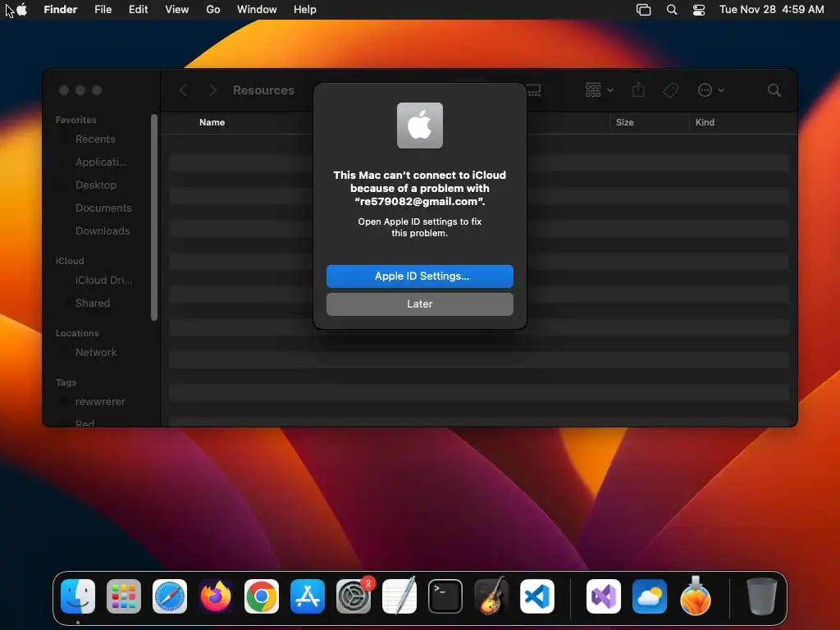The width and height of the screenshot is (840, 630).
Task: Open the group-by dropdown in Finder toolbar
Action: pos(599,90)
